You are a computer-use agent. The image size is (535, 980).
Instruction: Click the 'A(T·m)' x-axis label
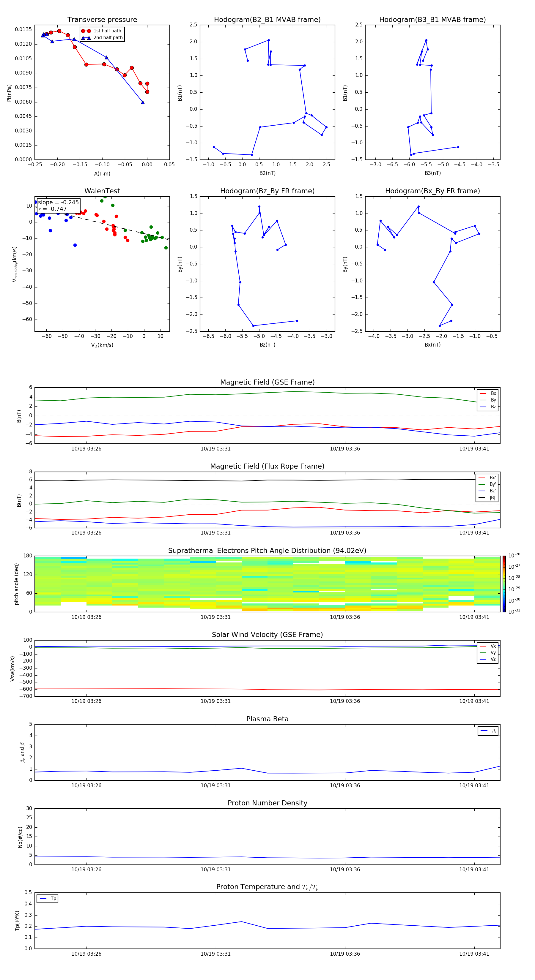[102, 173]
